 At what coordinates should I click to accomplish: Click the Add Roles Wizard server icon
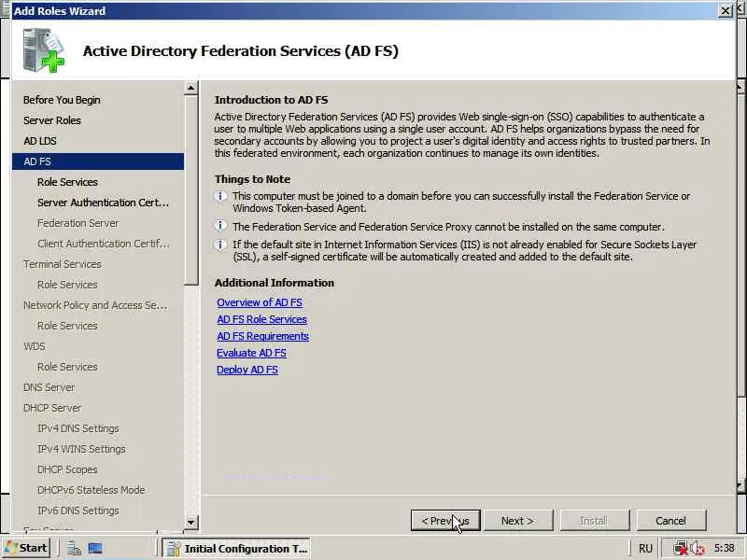43,50
